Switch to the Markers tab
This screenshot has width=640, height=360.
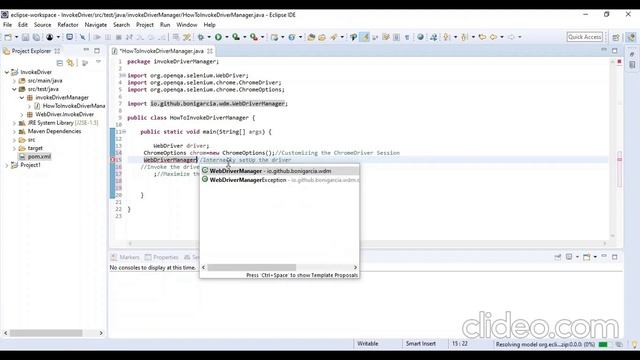[125, 257]
